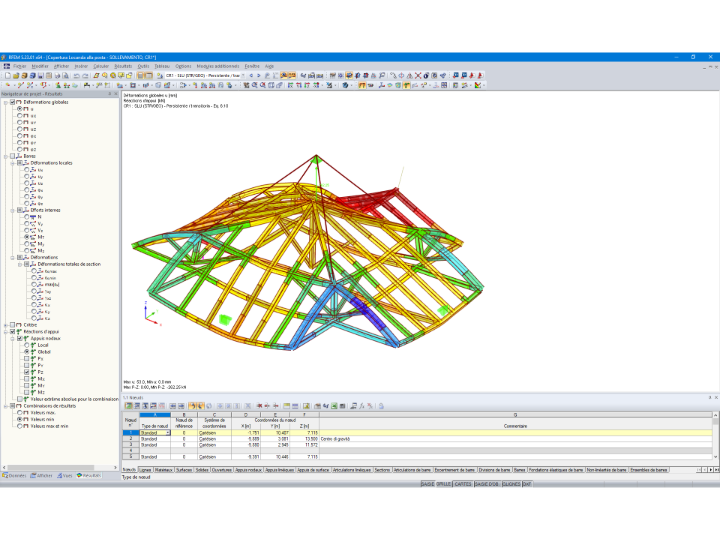The image size is (720, 540).
Task: Toggle the Barres checkbox in navigator
Action: [x=13, y=156]
